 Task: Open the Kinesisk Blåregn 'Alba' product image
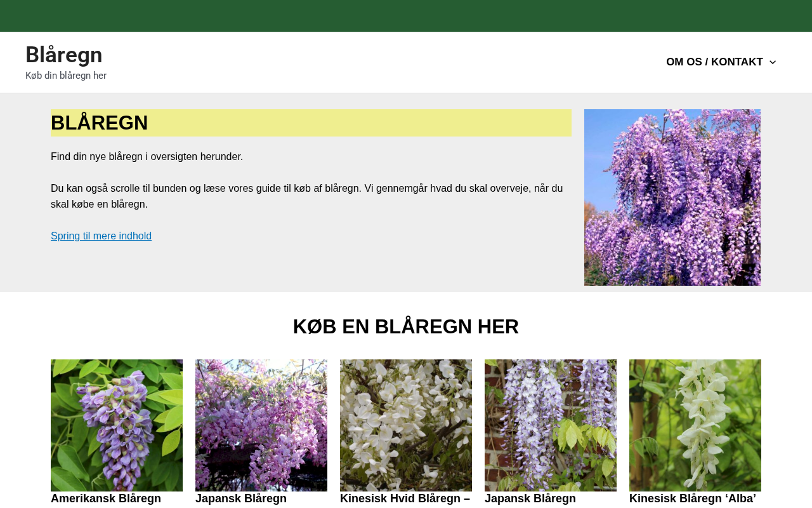[695, 425]
